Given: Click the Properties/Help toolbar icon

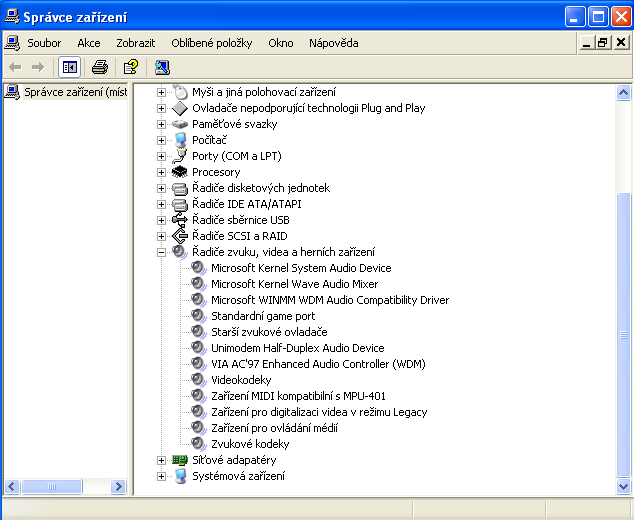Looking at the screenshot, I should [x=130, y=67].
